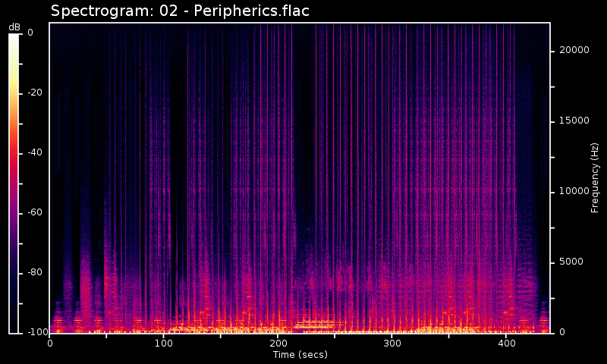The height and width of the screenshot is (364, 607).
Task: Click the '10000' frequency axis label
Action: click(x=574, y=191)
